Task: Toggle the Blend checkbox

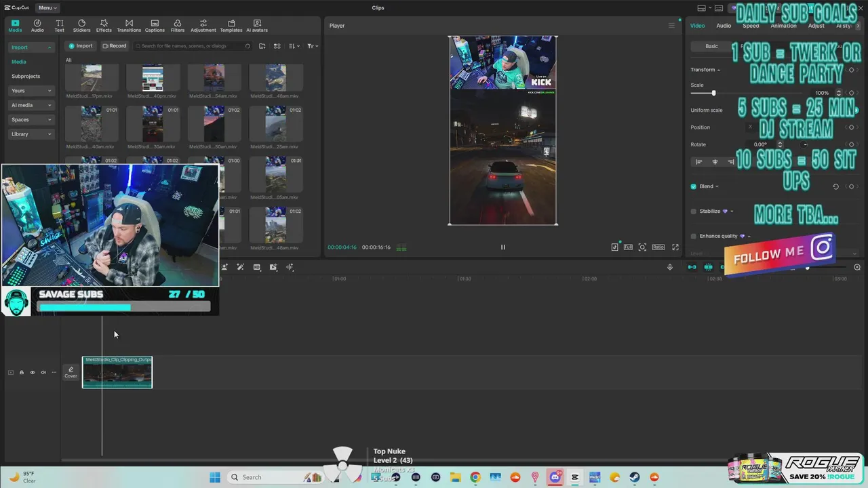Action: point(693,186)
